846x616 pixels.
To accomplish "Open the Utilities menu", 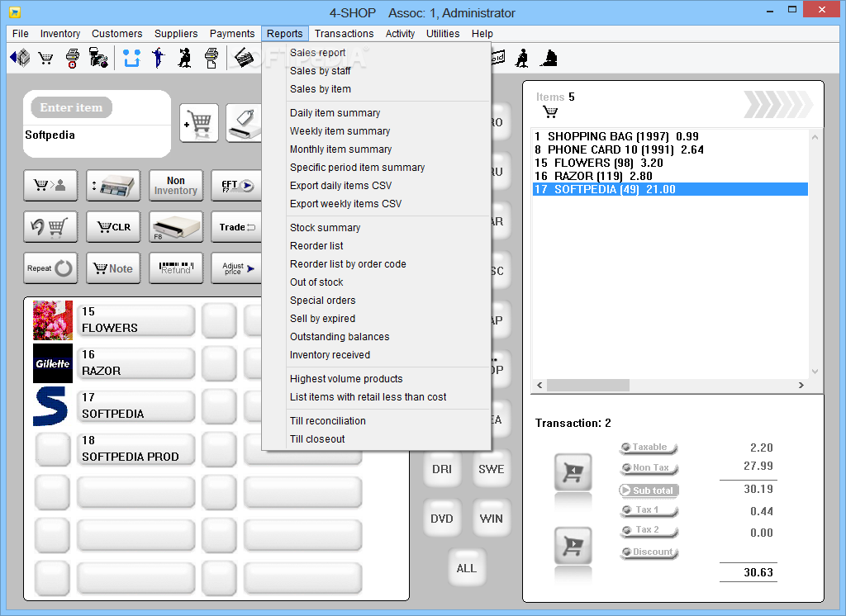I will [x=443, y=34].
